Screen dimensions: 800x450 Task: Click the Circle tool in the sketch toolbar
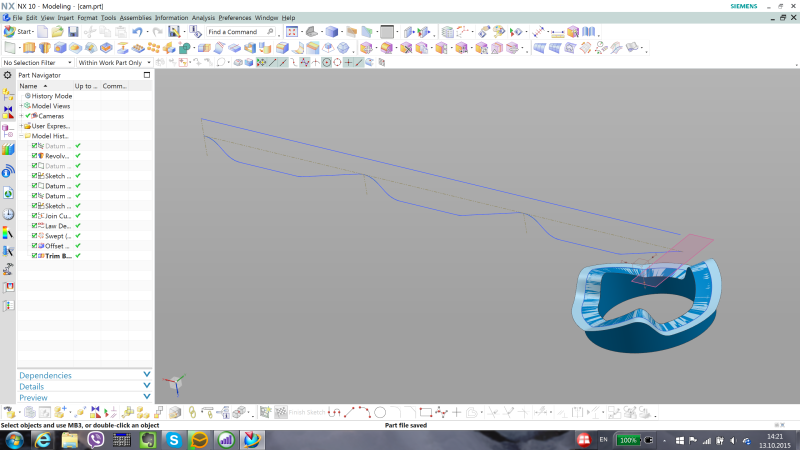pyautogui.click(x=380, y=412)
